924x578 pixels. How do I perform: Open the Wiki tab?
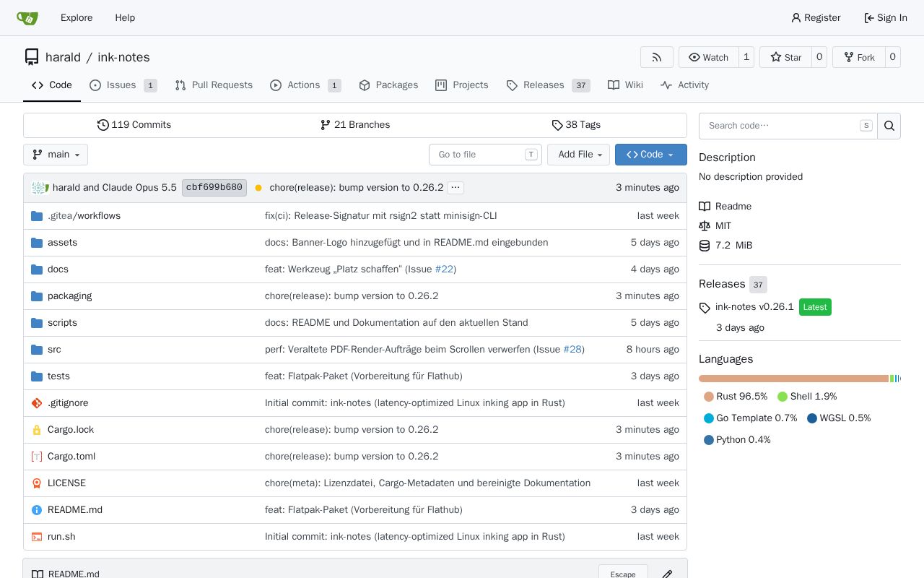click(625, 85)
